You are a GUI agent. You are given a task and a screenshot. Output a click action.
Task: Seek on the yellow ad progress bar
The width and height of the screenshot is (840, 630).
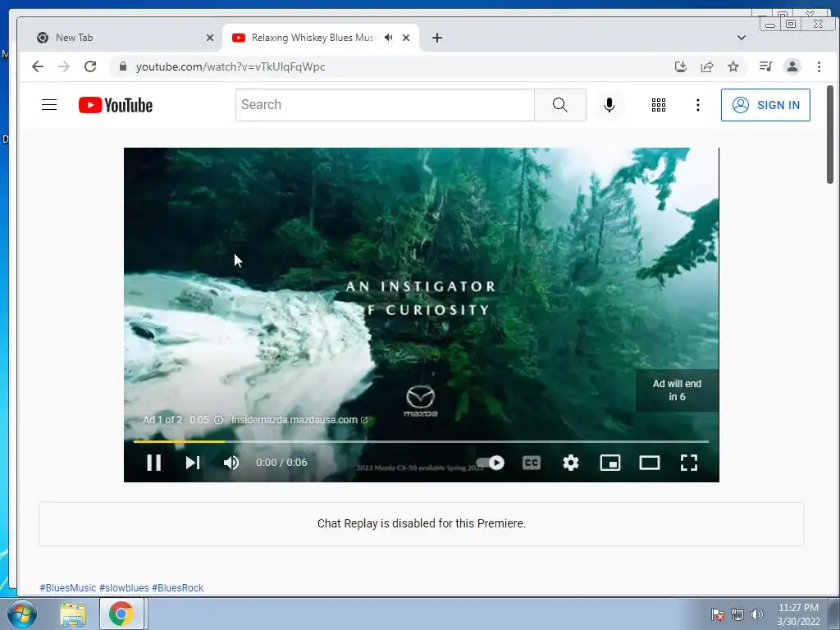coord(421,441)
